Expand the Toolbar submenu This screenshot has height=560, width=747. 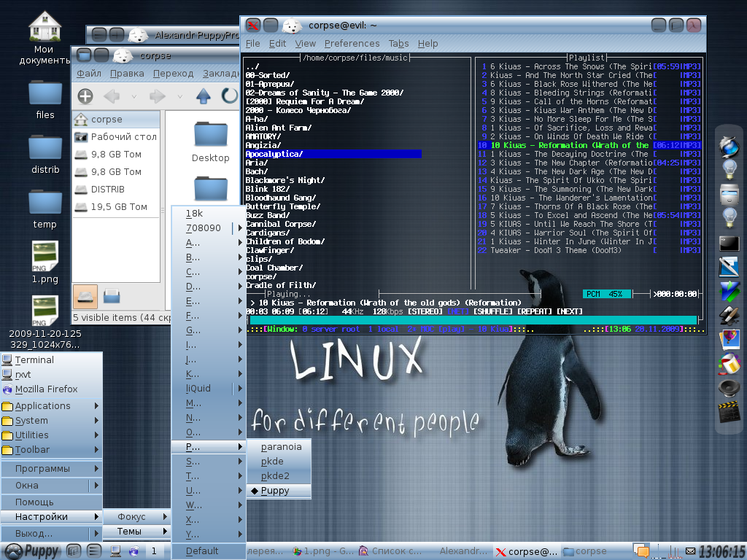[x=52, y=449]
